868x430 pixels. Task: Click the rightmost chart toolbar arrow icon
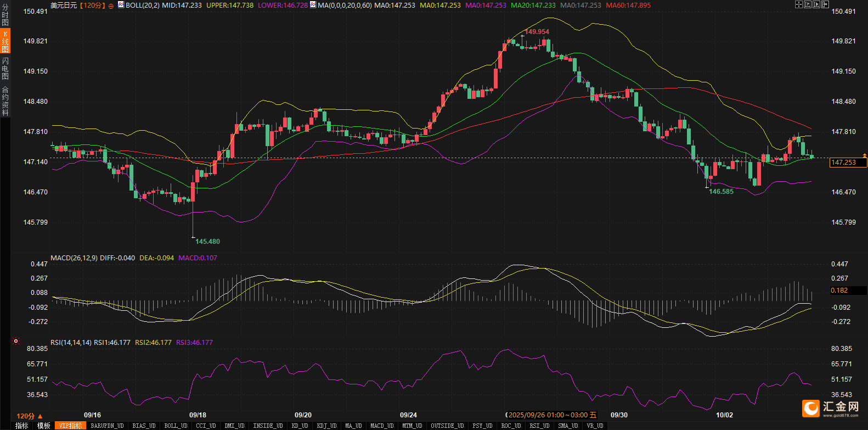coord(825,4)
